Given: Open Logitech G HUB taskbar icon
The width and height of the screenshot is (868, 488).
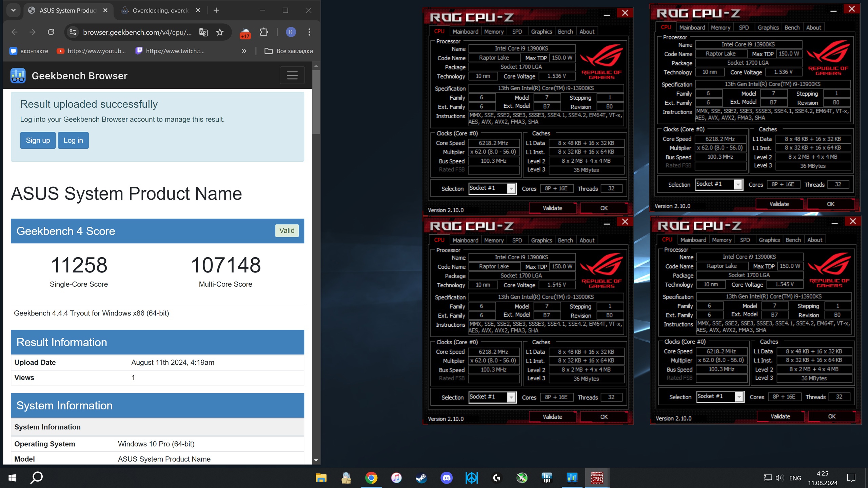Looking at the screenshot, I should tap(497, 478).
